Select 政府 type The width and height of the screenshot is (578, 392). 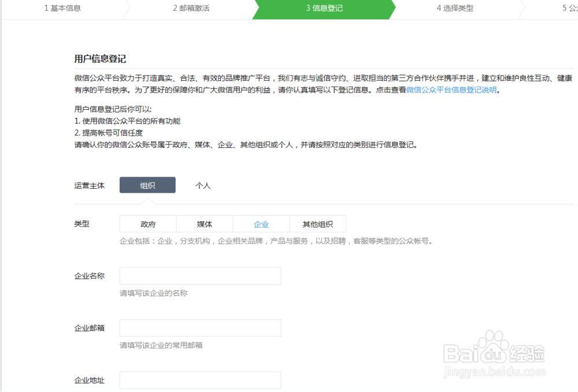148,224
